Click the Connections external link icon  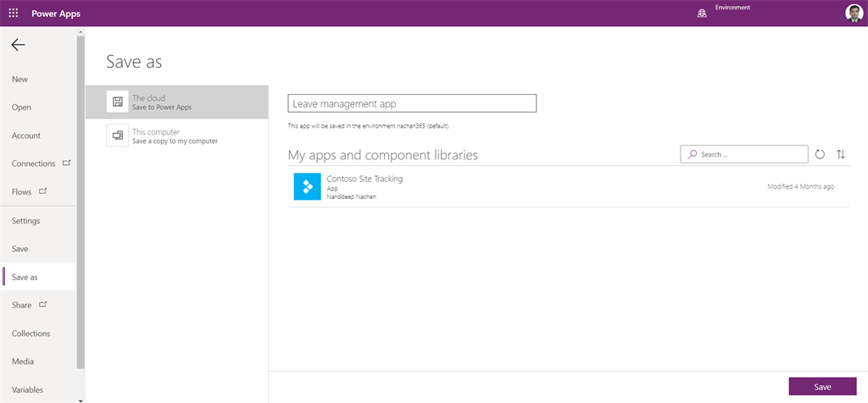click(66, 163)
